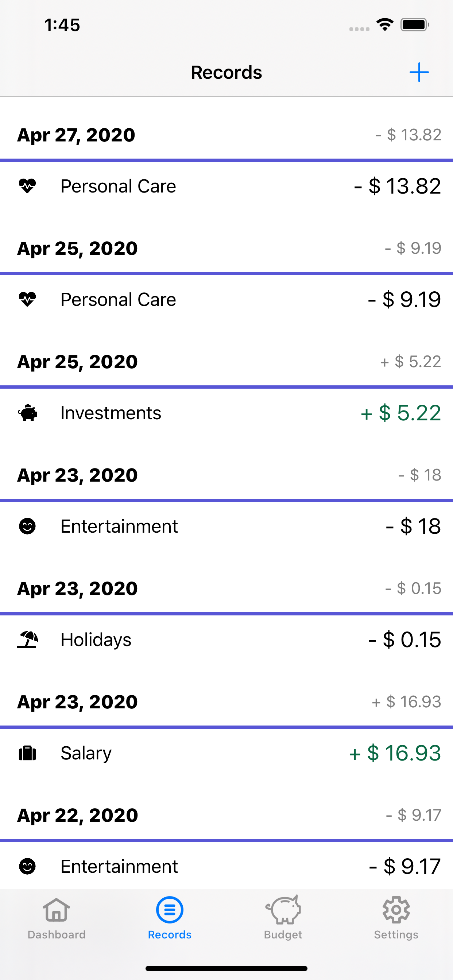Open the Dashboard tab

56,918
